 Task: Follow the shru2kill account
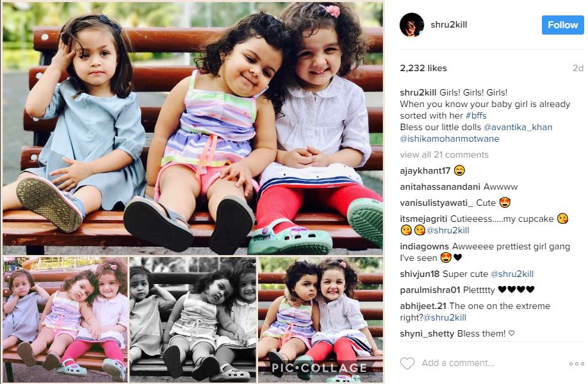pos(562,25)
